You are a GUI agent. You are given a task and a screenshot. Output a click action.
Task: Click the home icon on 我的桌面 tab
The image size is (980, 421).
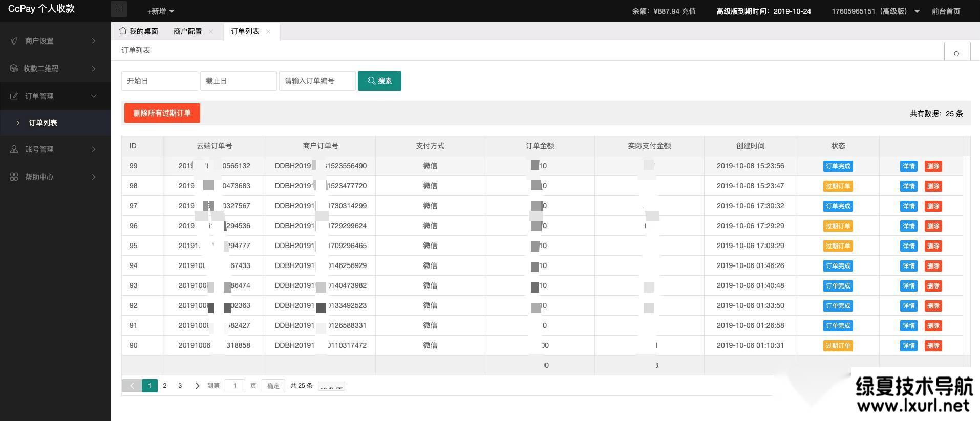(122, 31)
